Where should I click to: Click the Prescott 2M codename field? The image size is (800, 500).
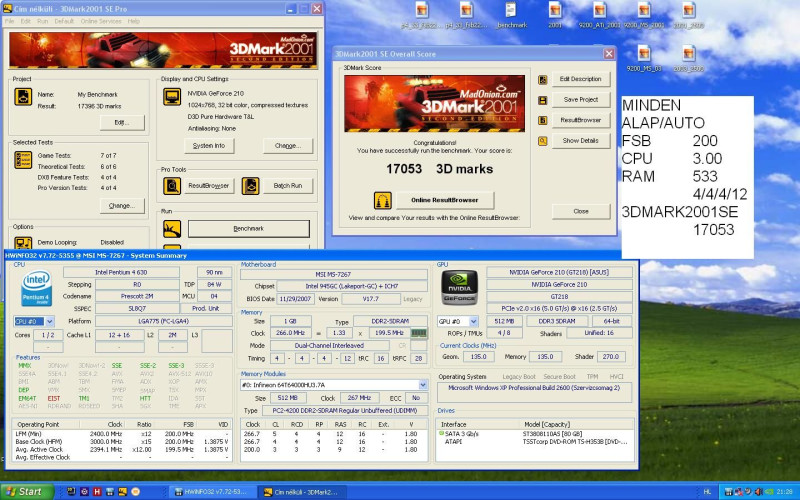pos(137,296)
